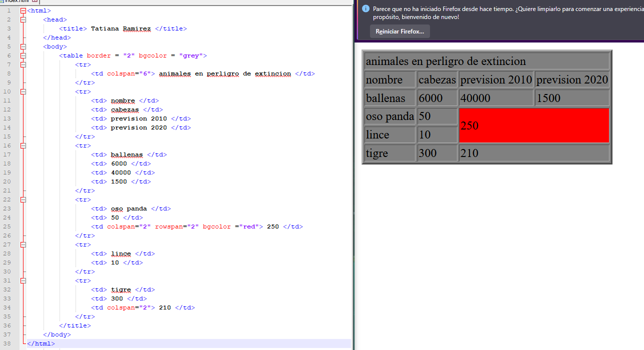
Task: Click the info icon in Firefox notification
Action: pyautogui.click(x=365, y=9)
